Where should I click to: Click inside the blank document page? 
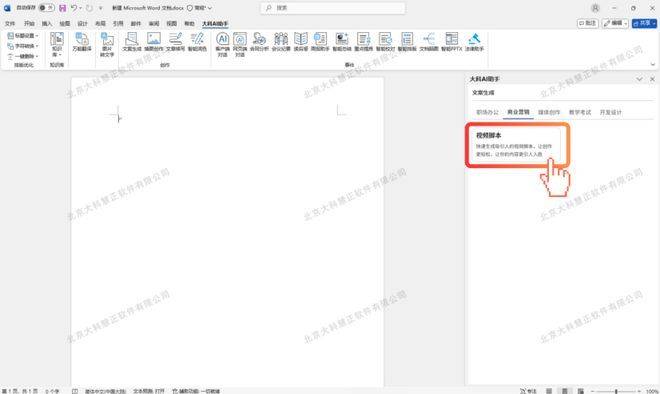click(x=227, y=232)
